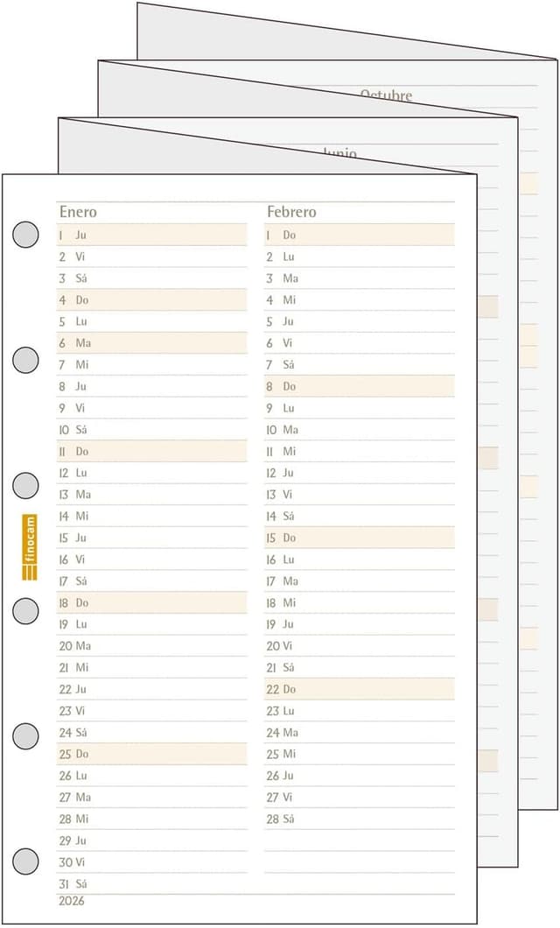Choose the Enero 18 Do row
560x928 pixels.
(151, 603)
